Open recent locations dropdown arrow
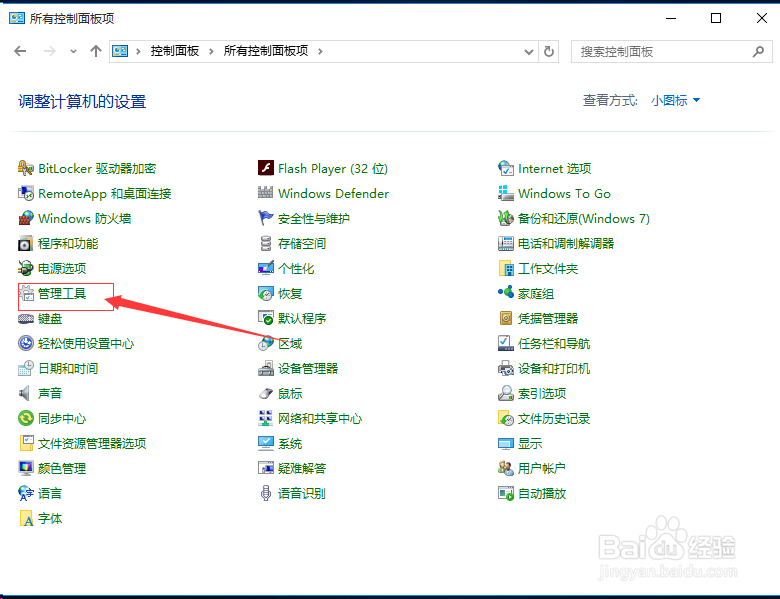Screen dimensions: 780x599 pos(73,51)
